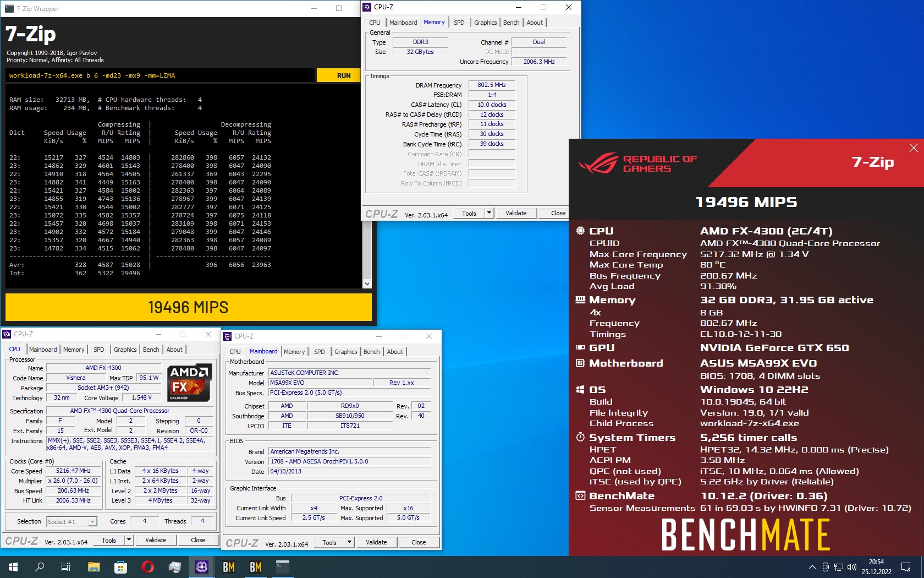Launch File Explorer from taskbar
Viewport: 924px width, 578px height.
pyautogui.click(x=94, y=566)
